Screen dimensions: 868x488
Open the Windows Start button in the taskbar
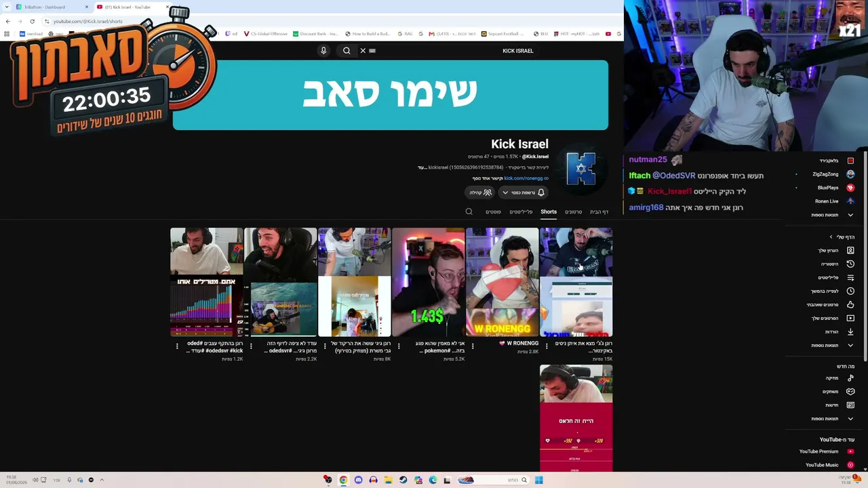pyautogui.click(x=538, y=480)
